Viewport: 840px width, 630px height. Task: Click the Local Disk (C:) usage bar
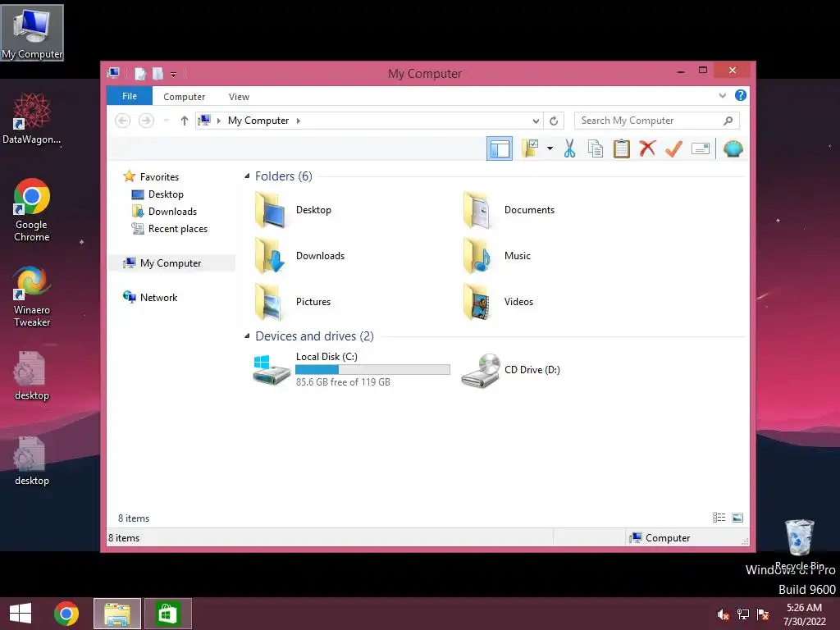tap(372, 370)
